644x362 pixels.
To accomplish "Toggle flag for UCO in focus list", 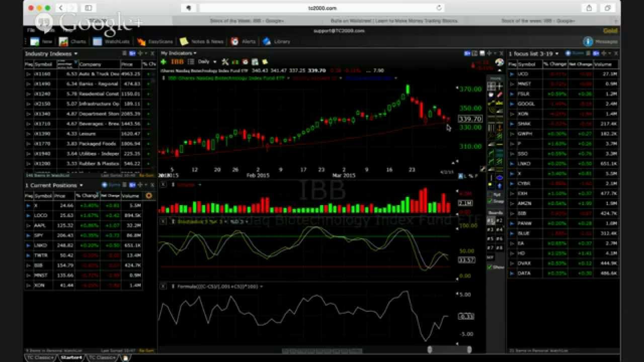I will point(512,74).
